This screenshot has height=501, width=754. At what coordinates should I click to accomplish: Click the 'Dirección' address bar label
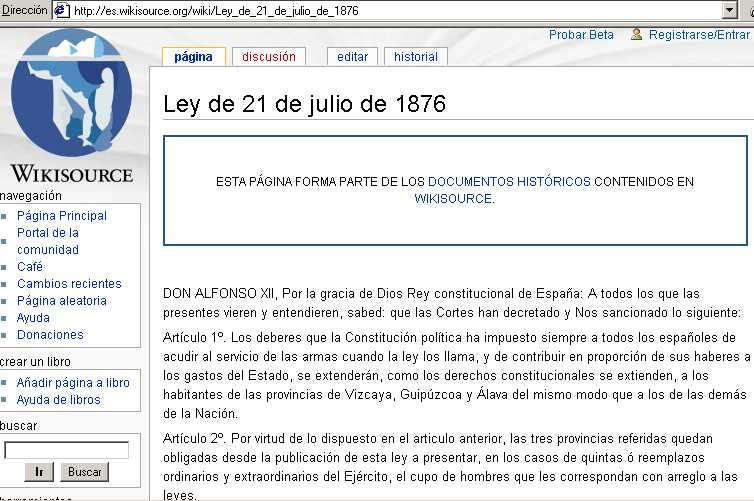[x=25, y=10]
